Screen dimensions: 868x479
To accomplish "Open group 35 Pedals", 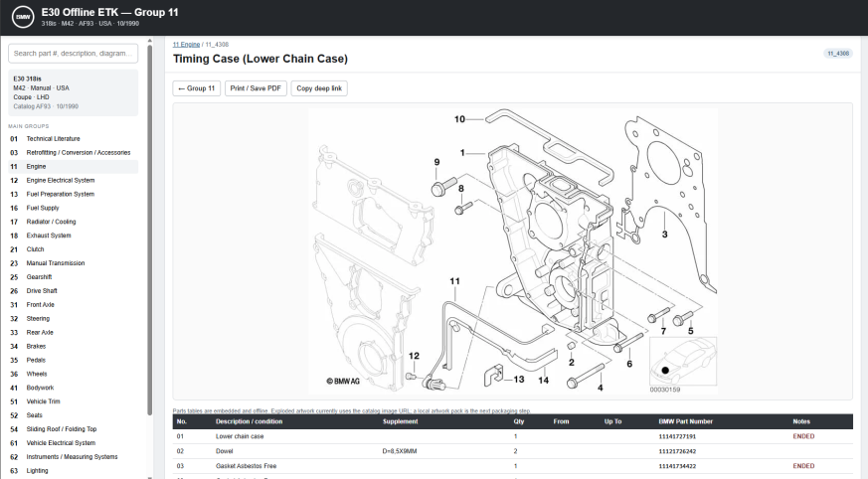I will pyautogui.click(x=73, y=360).
